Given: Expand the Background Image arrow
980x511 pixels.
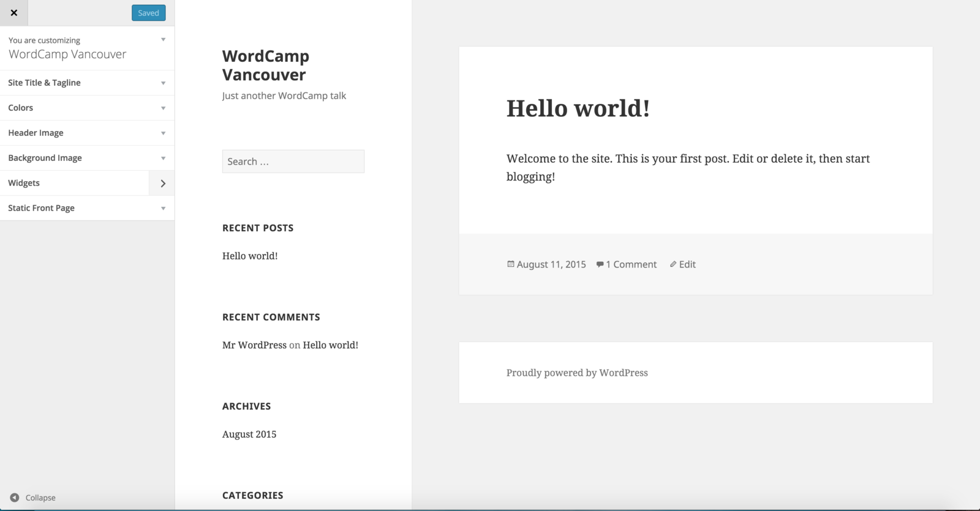Looking at the screenshot, I should click(x=163, y=159).
